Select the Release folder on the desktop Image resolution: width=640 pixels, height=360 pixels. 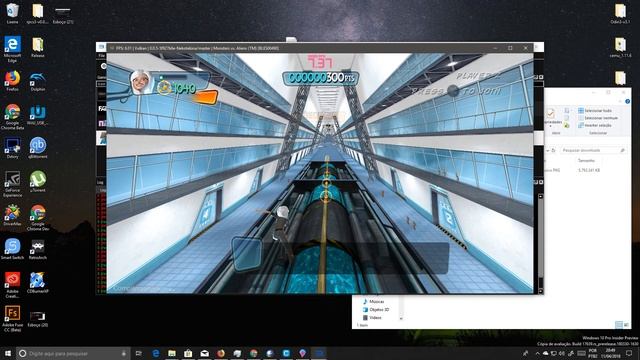(x=38, y=47)
